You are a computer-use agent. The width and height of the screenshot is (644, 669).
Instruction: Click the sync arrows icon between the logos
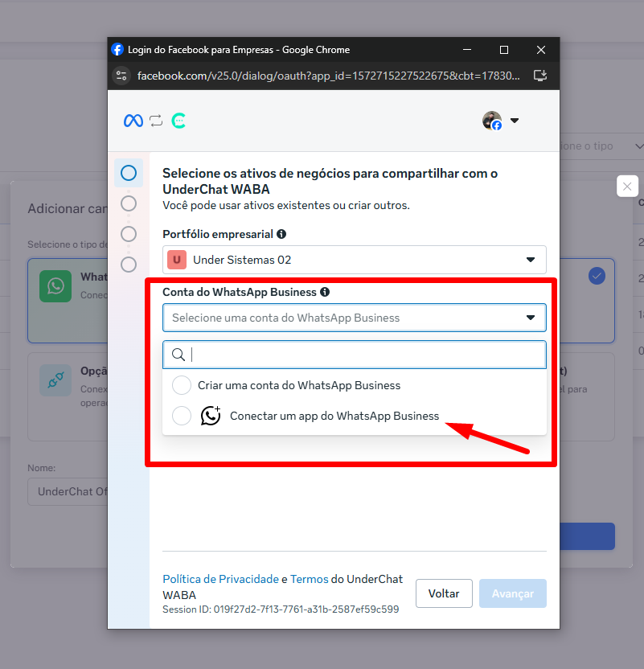pyautogui.click(x=156, y=121)
